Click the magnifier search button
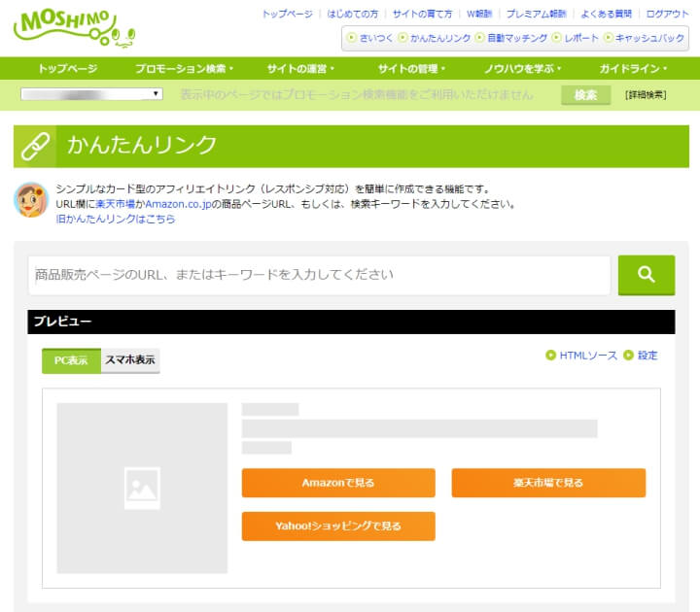This screenshot has height=612, width=700. [x=646, y=275]
